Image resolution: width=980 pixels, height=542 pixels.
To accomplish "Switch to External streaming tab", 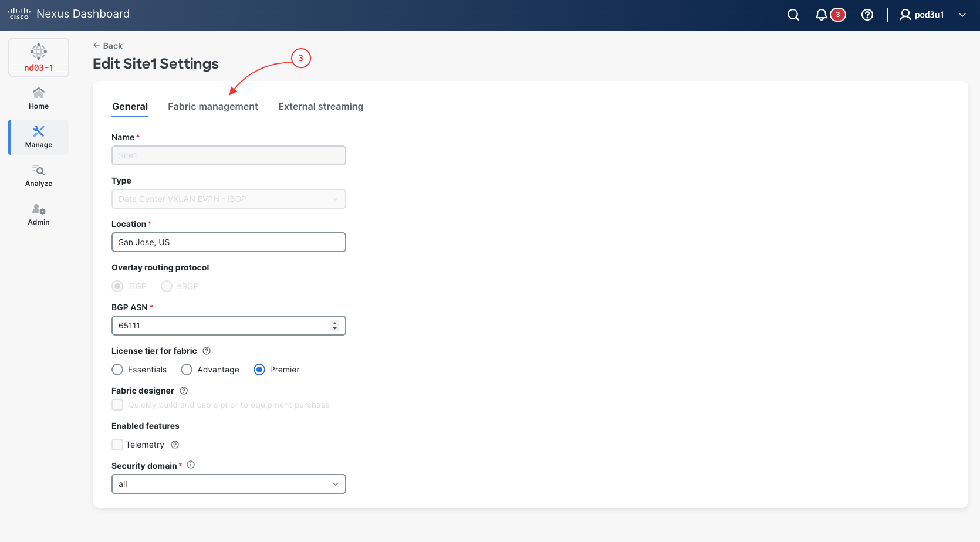I will point(321,106).
